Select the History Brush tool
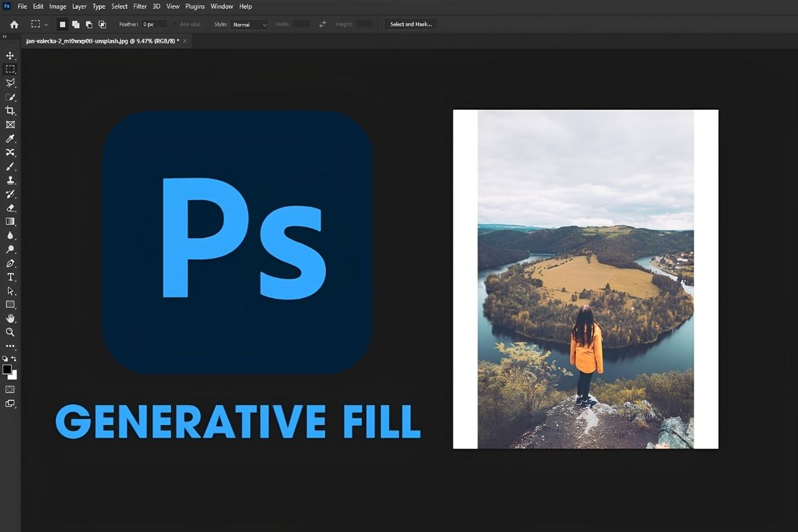This screenshot has height=532, width=798. coord(10,194)
